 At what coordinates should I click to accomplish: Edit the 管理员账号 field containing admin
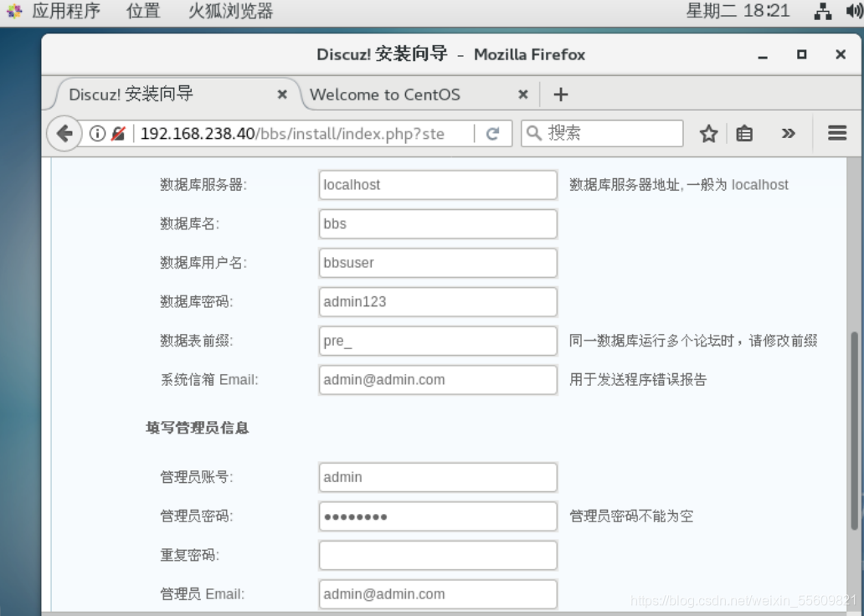point(438,477)
